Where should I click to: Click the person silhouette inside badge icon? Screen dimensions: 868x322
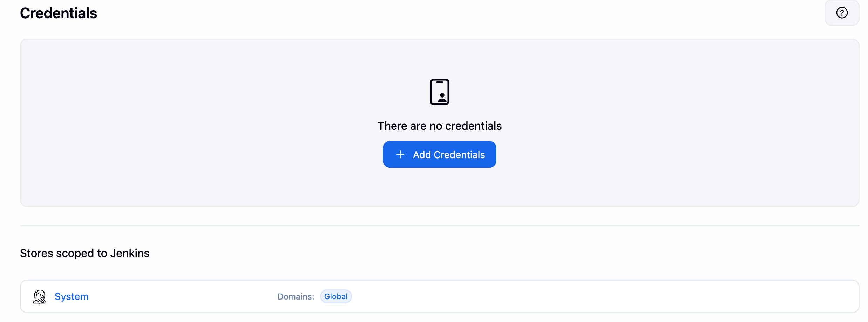442,97
